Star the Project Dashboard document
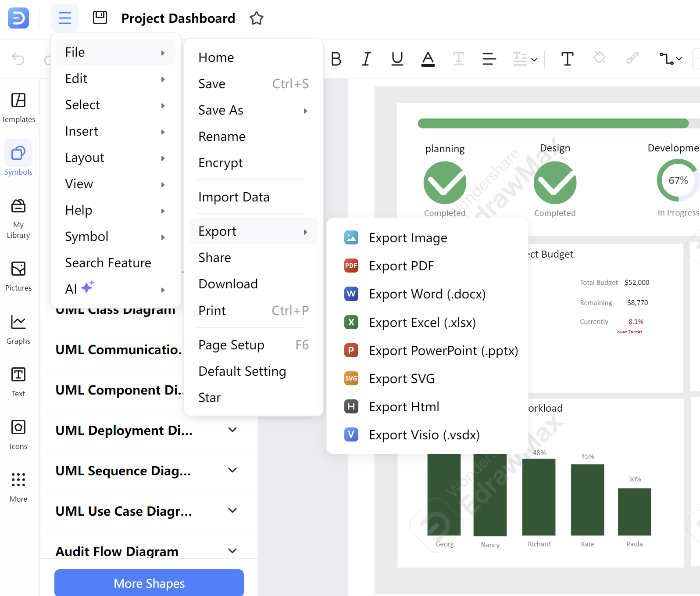Image resolution: width=700 pixels, height=596 pixels. click(257, 18)
